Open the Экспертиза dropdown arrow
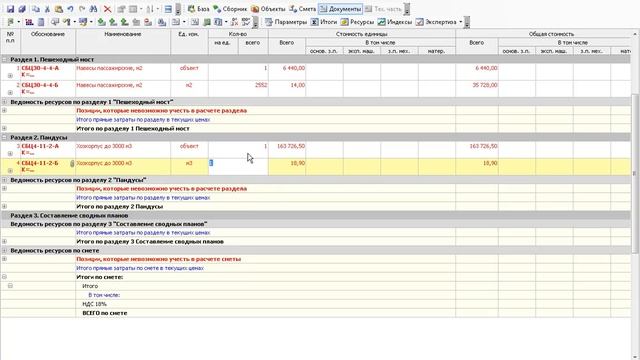 [461, 22]
